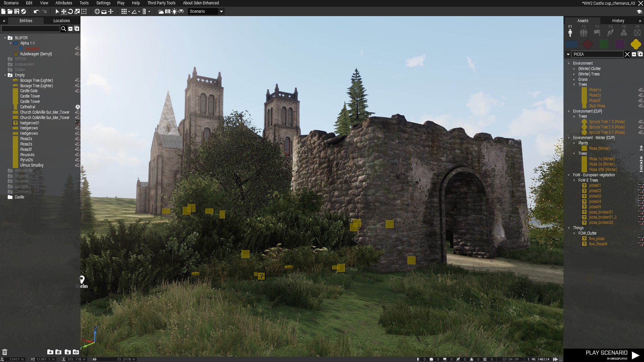
Task: Open the Scenario phase dropdown
Action: point(206,11)
